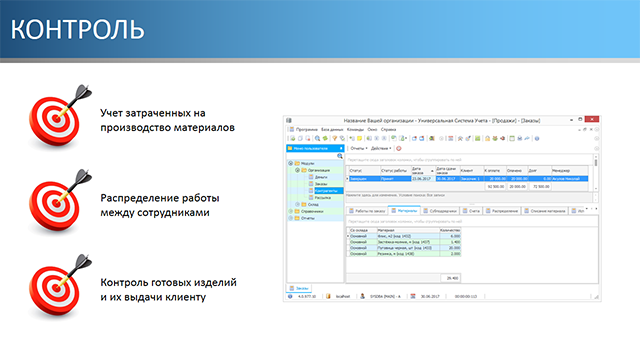Expand the Справочники tree node

[x=291, y=211]
